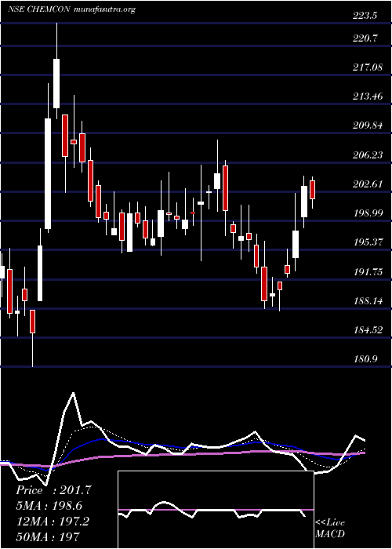Select the 220.7 price axis label

coord(365,38)
